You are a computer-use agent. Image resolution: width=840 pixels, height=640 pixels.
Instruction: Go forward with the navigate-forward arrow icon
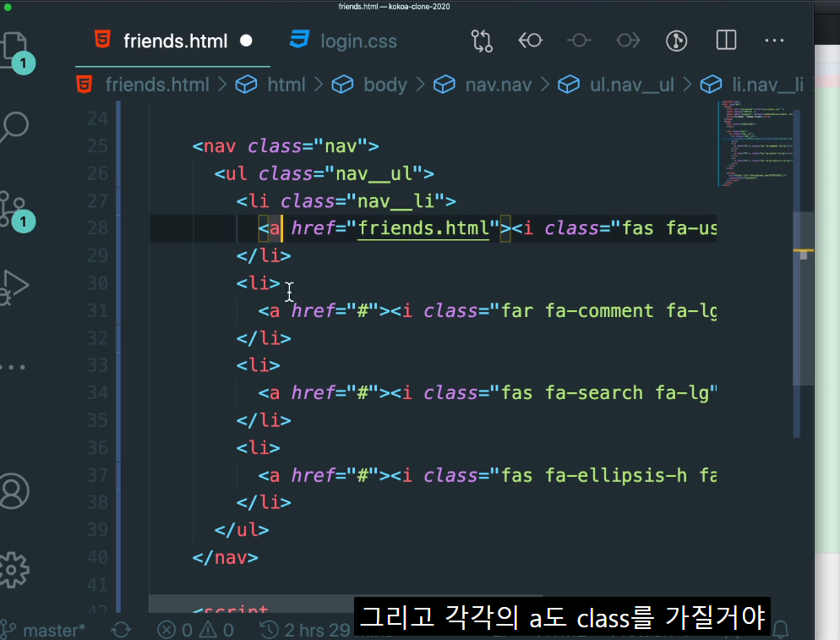coord(628,41)
